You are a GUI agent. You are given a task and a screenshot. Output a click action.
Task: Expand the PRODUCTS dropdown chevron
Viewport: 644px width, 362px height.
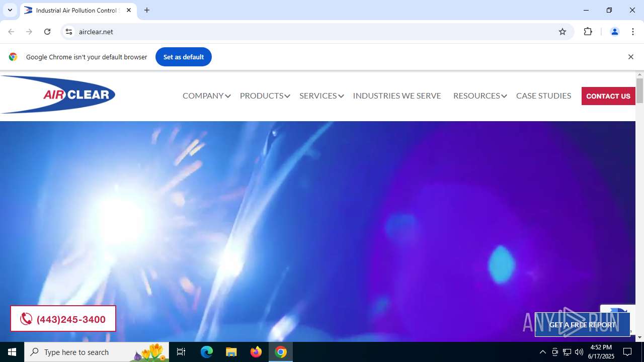pyautogui.click(x=287, y=96)
